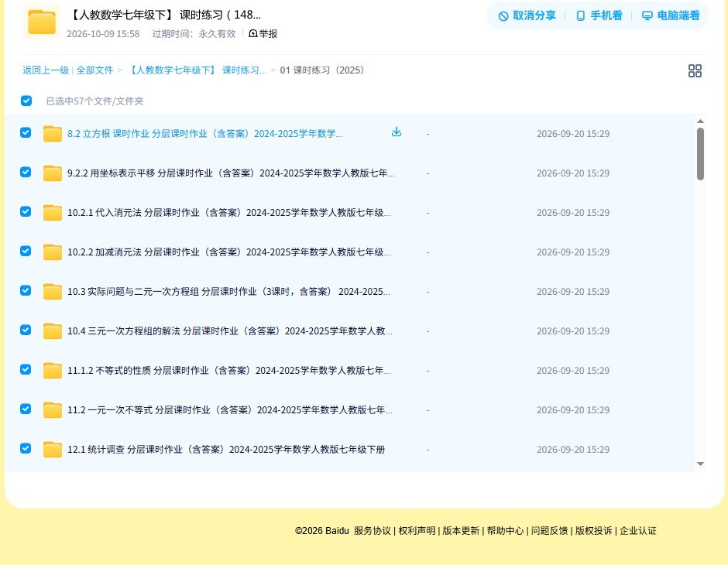Go back via 返回上一级
728x565 pixels.
pos(46,70)
